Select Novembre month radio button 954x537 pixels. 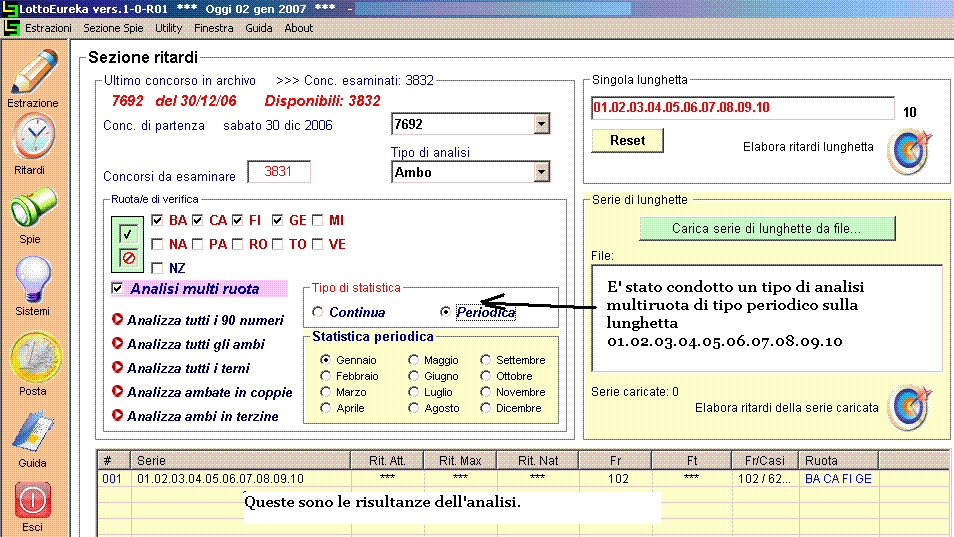coord(486,392)
